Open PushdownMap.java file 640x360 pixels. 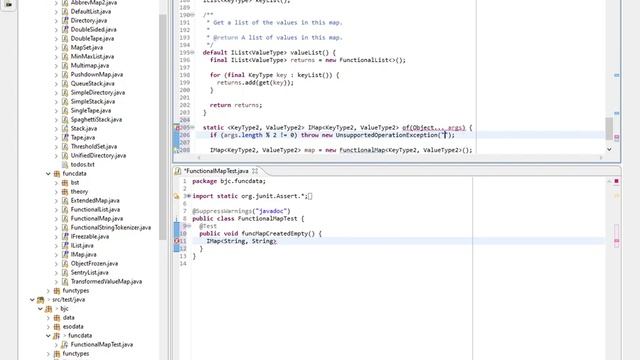pyautogui.click(x=97, y=74)
